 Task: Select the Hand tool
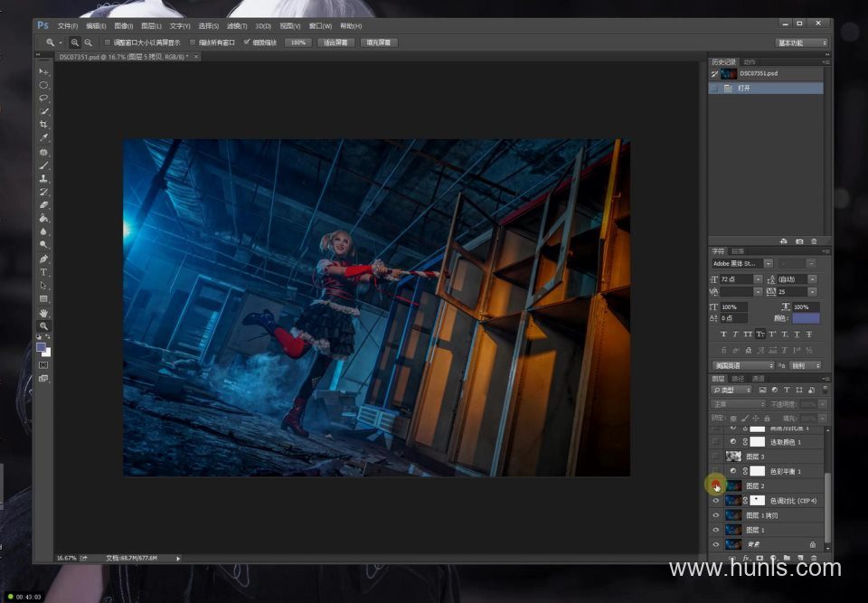click(43, 313)
